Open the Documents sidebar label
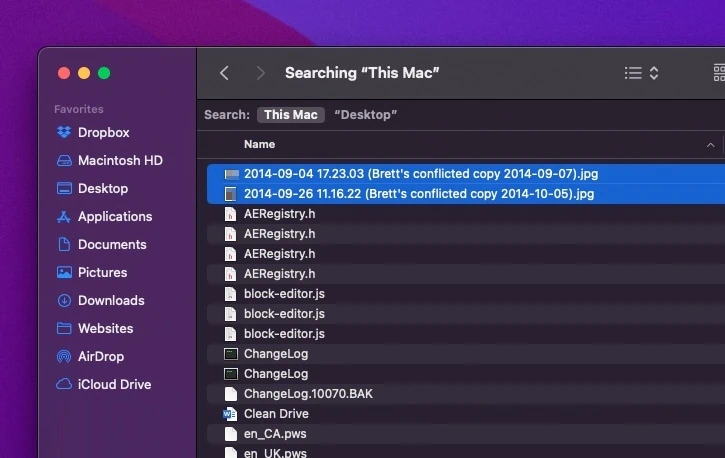 pos(112,244)
